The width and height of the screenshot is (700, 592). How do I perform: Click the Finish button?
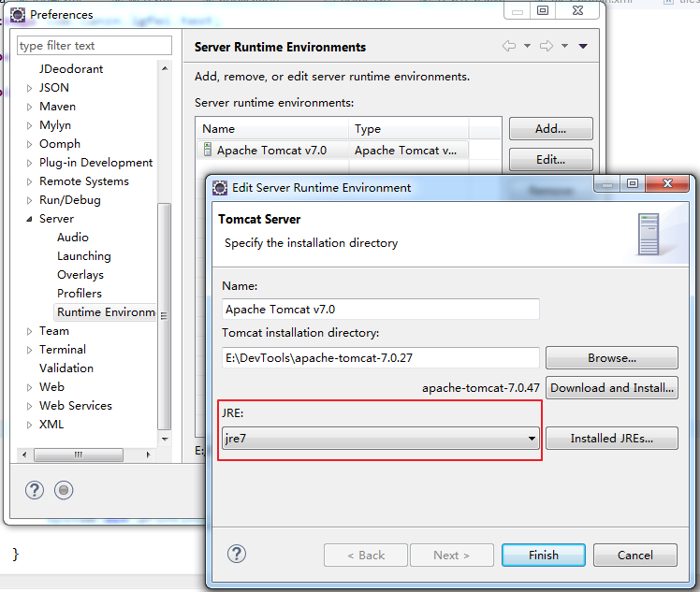pos(544,555)
